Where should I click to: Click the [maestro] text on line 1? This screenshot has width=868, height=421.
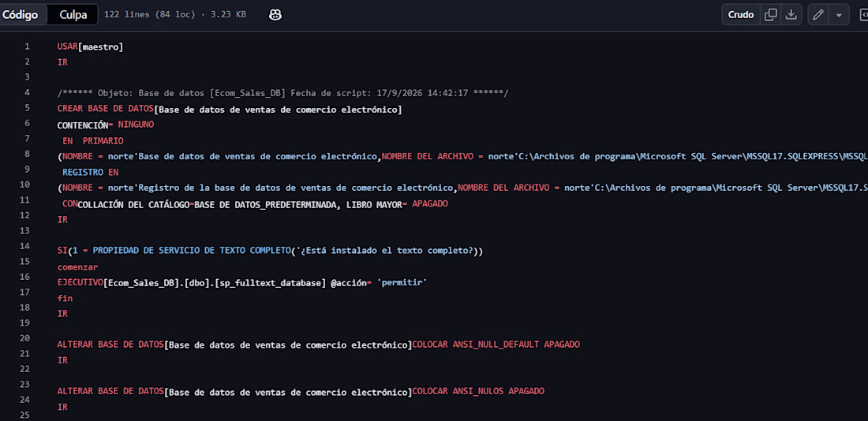101,47
